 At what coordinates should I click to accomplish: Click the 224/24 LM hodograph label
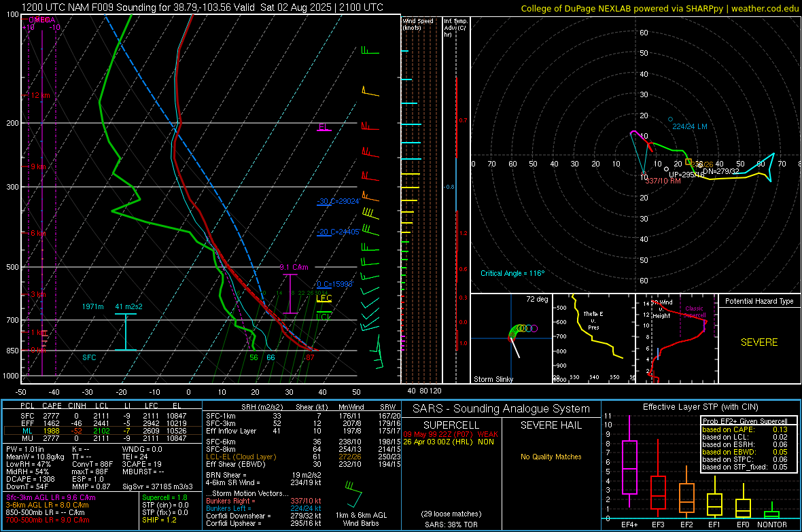pyautogui.click(x=689, y=126)
